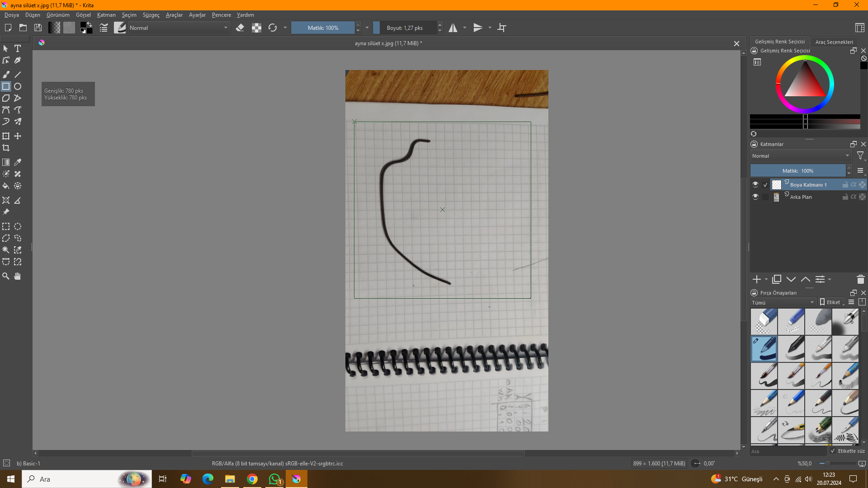Select the Freehand Brush tool
The width and height of the screenshot is (868, 488).
pyautogui.click(x=6, y=75)
